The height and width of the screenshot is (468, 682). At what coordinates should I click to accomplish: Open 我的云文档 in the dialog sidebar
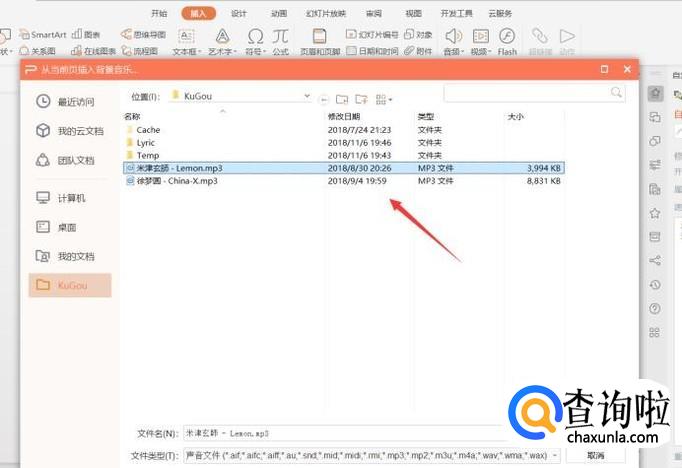tap(70, 131)
